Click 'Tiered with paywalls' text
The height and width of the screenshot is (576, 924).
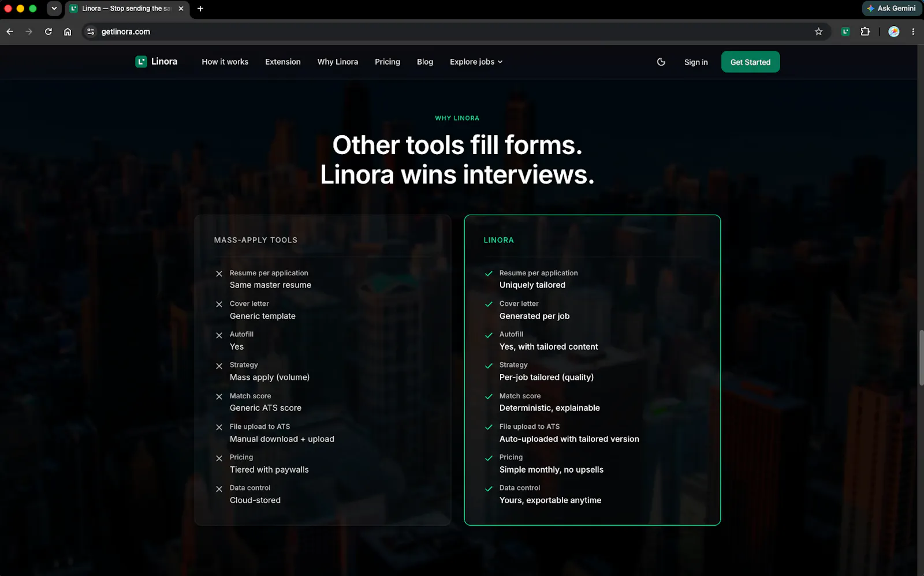[x=269, y=470]
